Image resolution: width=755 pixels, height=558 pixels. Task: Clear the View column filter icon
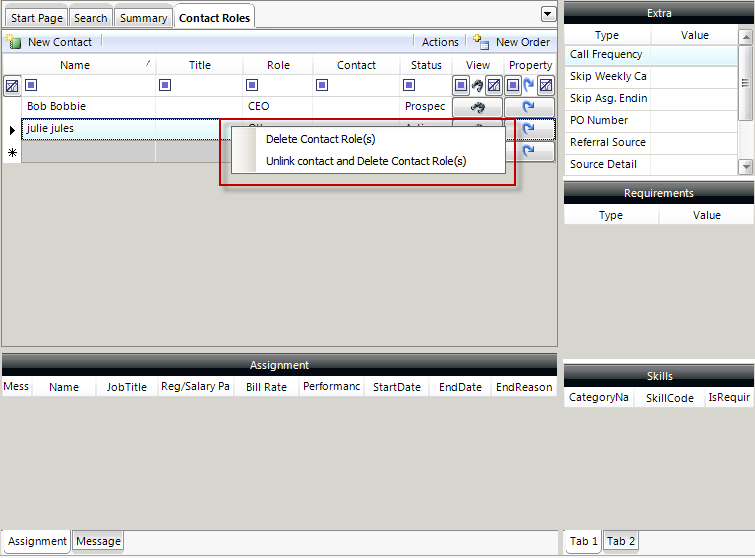click(494, 86)
